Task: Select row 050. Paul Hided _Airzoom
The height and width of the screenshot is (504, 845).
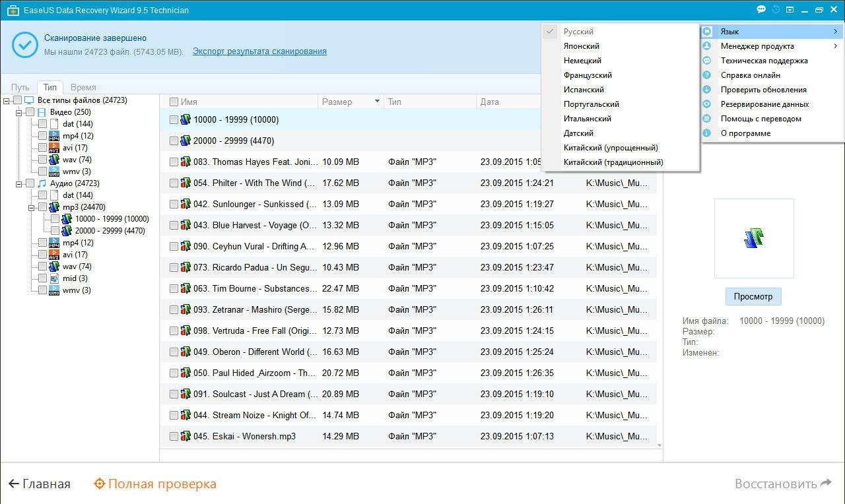Action: coord(408,373)
